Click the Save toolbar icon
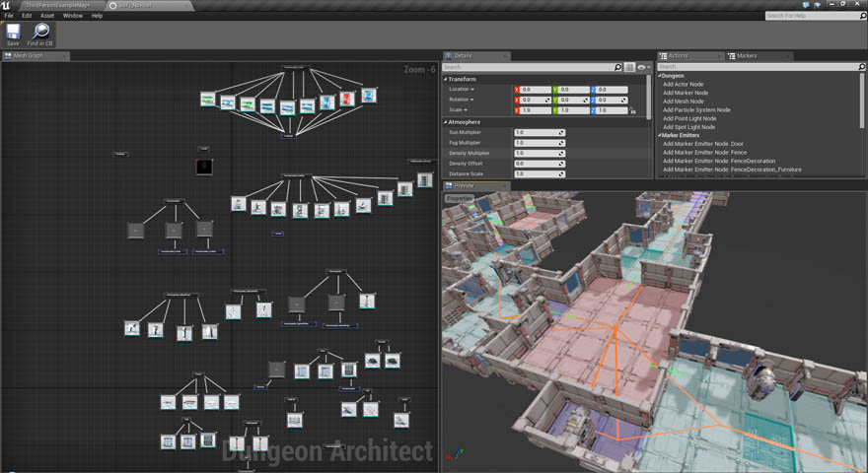This screenshot has height=473, width=868. [13, 33]
